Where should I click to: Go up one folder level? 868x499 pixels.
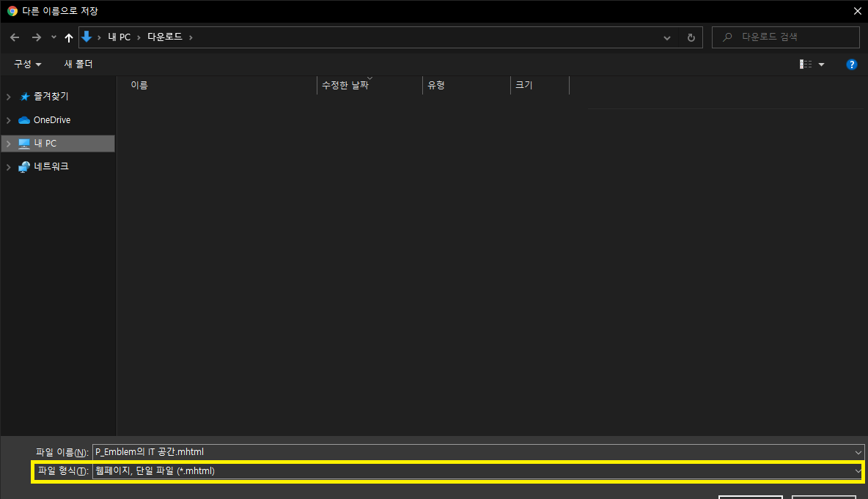[68, 37]
